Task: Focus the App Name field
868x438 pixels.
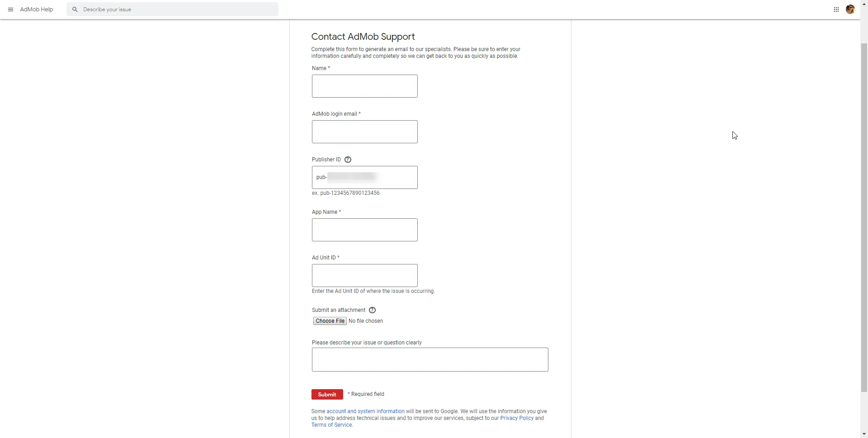Action: click(x=364, y=230)
